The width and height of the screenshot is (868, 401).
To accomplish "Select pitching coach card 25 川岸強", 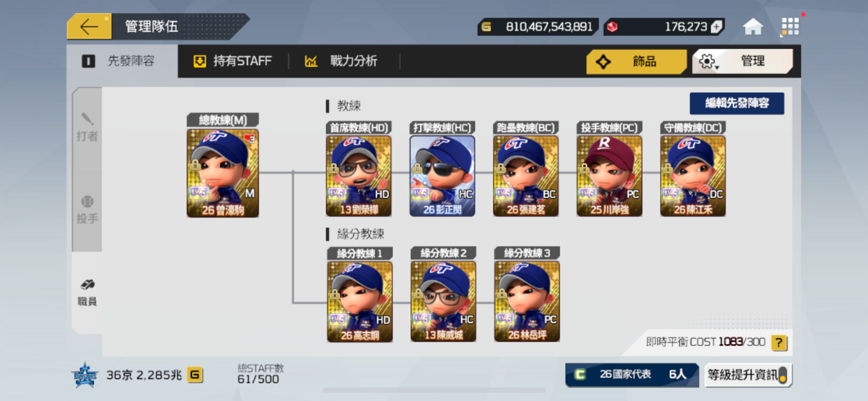I will pyautogui.click(x=609, y=176).
